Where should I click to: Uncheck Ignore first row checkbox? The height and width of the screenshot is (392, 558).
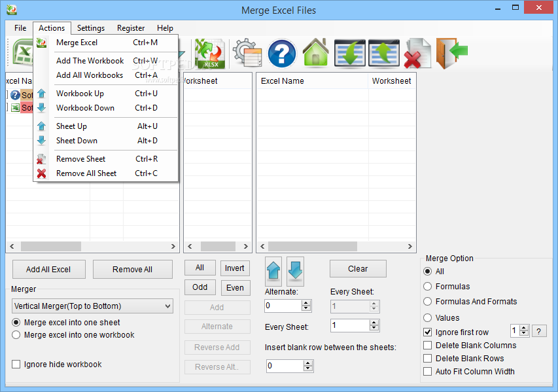click(428, 332)
